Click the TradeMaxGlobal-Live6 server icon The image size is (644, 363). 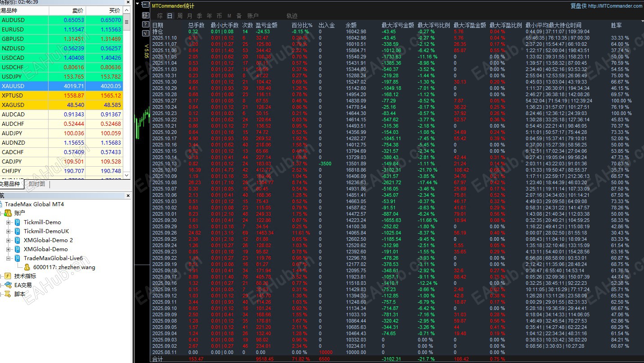18,258
